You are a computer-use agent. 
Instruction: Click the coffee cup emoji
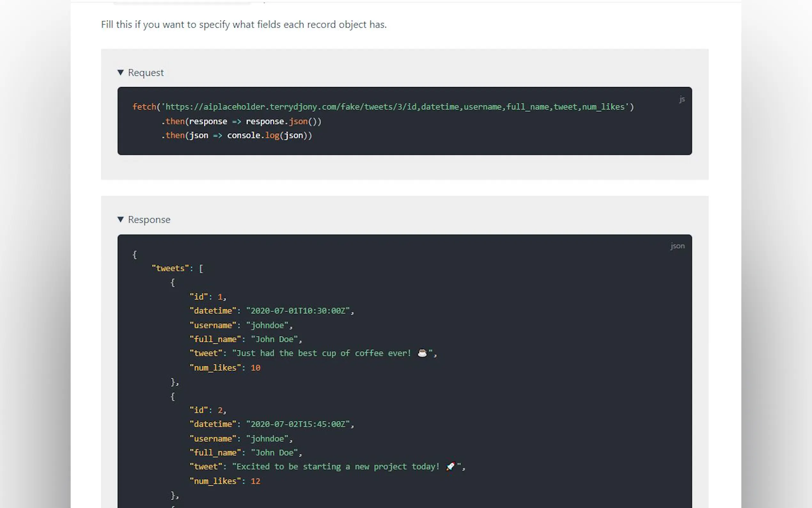[x=422, y=353]
